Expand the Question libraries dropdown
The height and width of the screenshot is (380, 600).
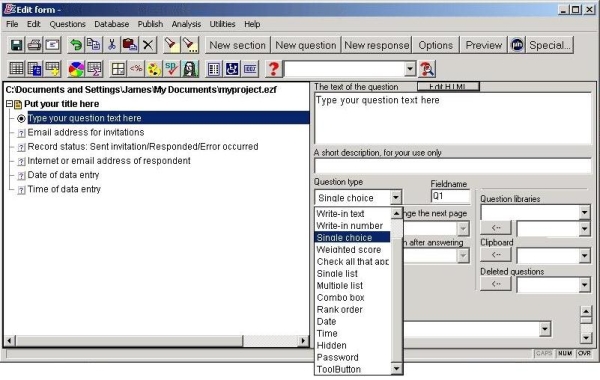pos(584,212)
